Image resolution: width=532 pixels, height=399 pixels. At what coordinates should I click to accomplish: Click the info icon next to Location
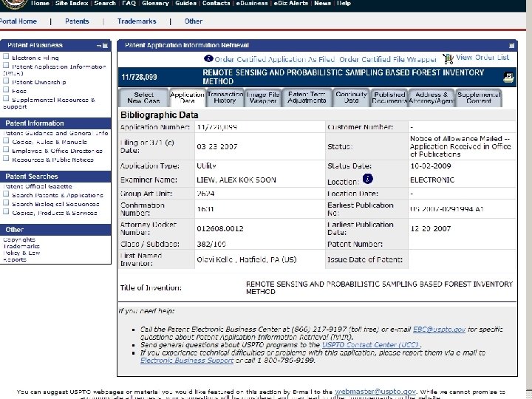(367, 179)
